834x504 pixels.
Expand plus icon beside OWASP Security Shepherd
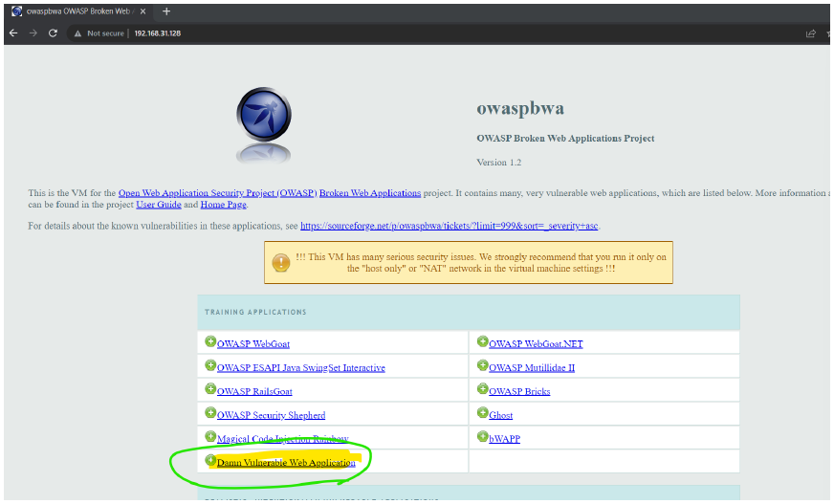pos(210,412)
